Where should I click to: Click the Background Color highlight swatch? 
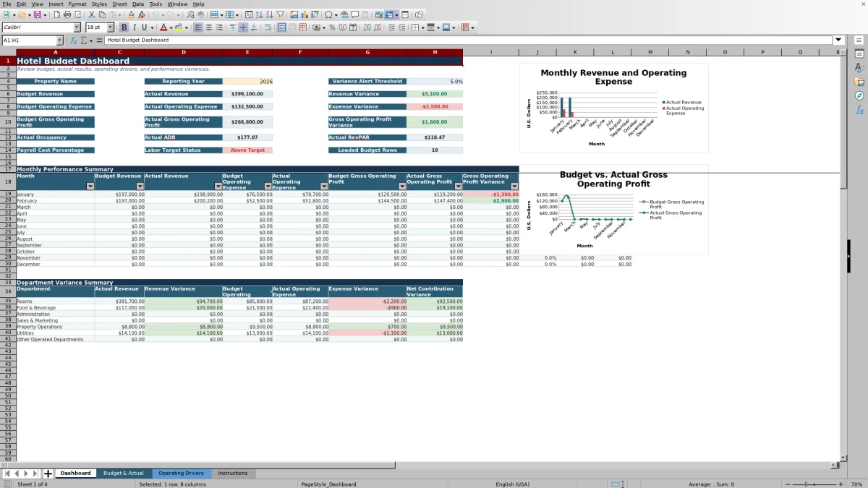pyautogui.click(x=177, y=27)
